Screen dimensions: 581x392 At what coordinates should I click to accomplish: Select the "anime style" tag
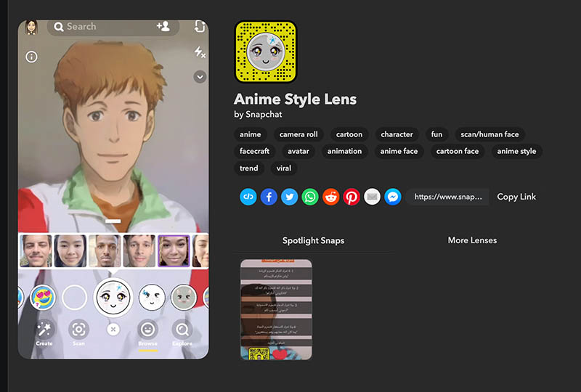[x=516, y=152]
